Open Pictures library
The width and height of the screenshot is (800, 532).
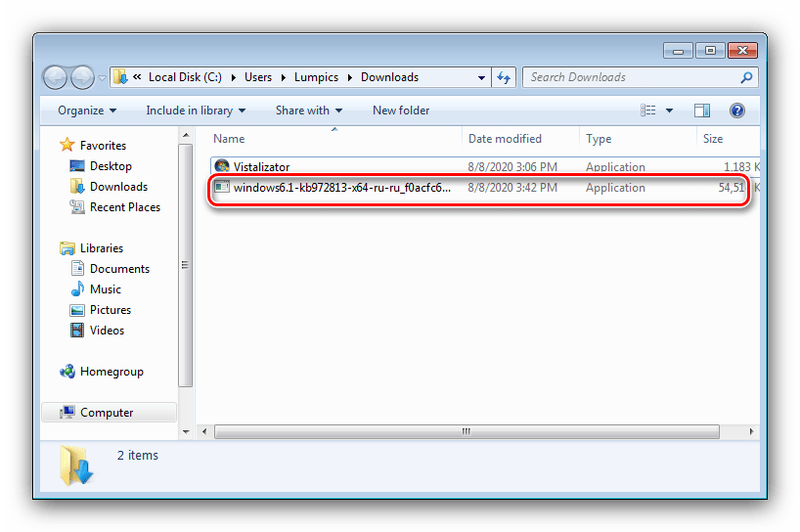pos(111,310)
